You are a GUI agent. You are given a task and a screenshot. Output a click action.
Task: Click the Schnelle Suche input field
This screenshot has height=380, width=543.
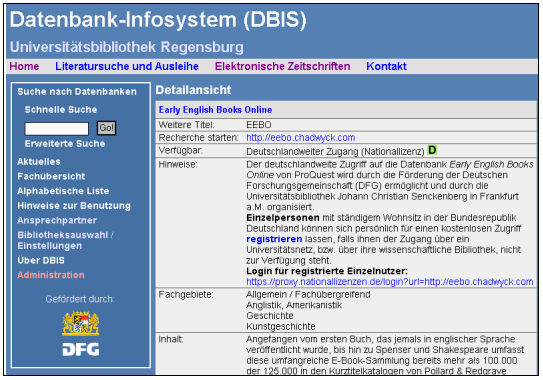[x=56, y=129]
